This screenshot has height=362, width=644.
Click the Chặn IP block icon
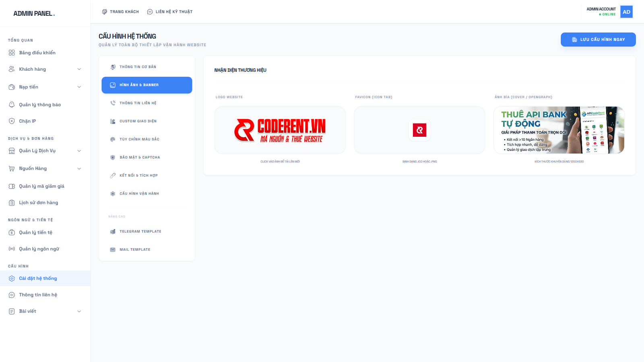point(11,121)
